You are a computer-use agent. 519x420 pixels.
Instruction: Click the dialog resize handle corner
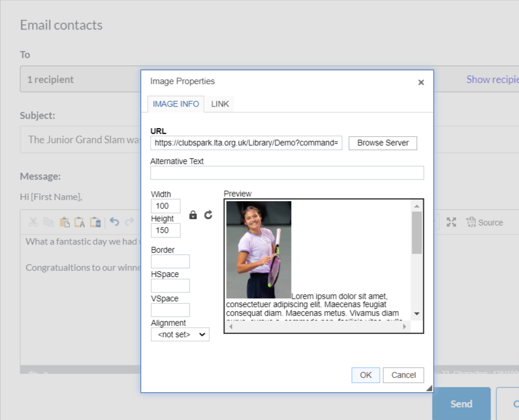[429, 388]
